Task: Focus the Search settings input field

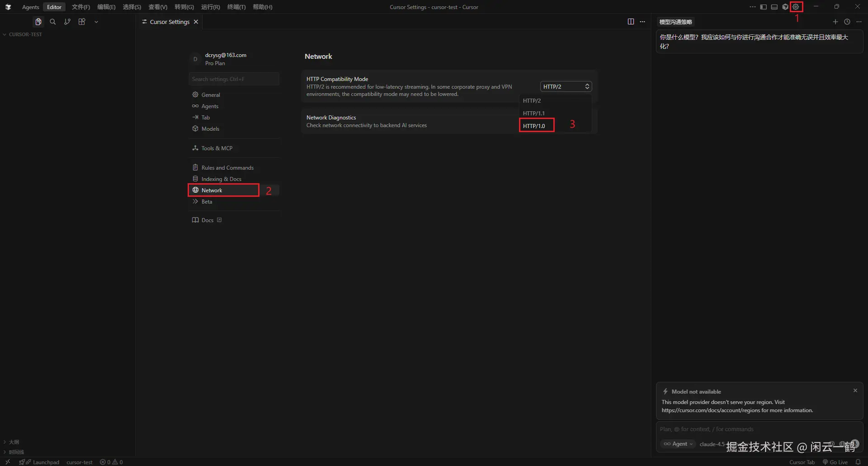Action: (234, 79)
